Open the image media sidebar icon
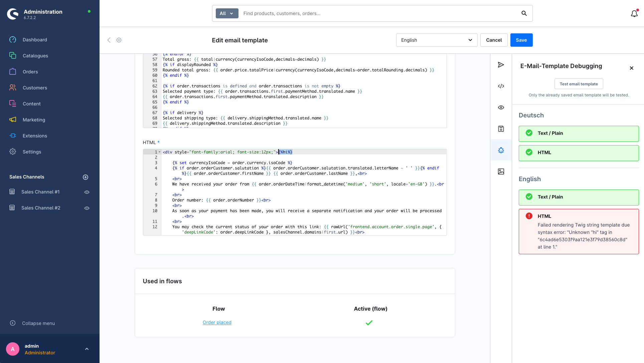Viewport: 644px width, 363px height. (x=501, y=171)
